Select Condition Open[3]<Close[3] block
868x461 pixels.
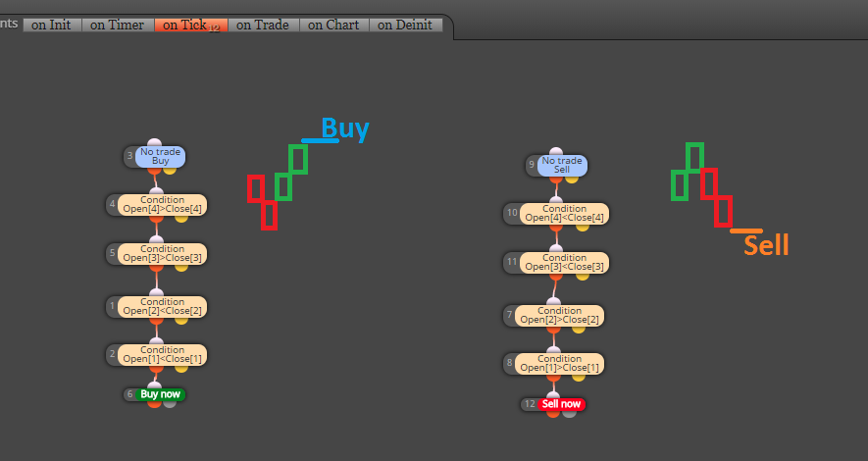coord(564,262)
